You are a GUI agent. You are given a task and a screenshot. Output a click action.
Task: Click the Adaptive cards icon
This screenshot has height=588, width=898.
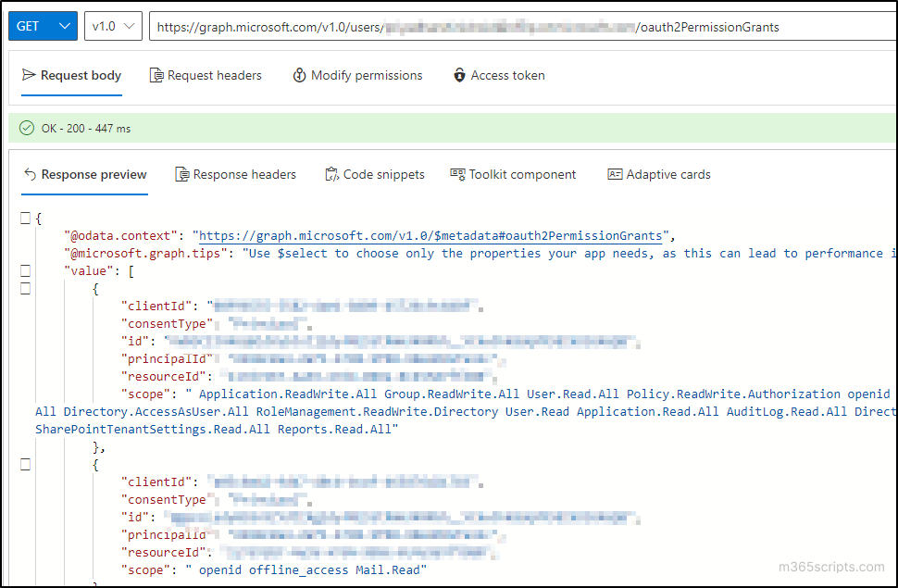click(x=616, y=174)
